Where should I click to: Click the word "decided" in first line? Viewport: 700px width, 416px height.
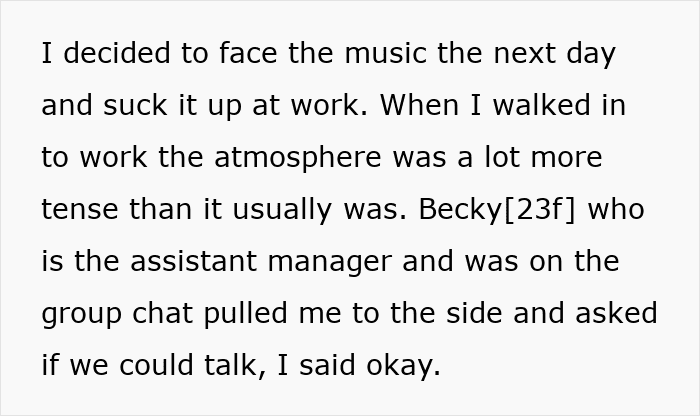(x=117, y=53)
